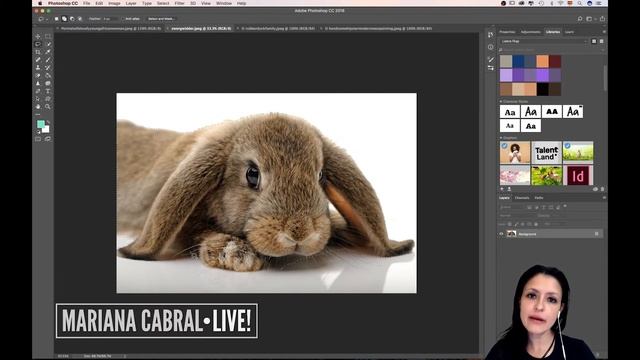
Task: Collapse the Character Styles section
Action: (x=501, y=101)
